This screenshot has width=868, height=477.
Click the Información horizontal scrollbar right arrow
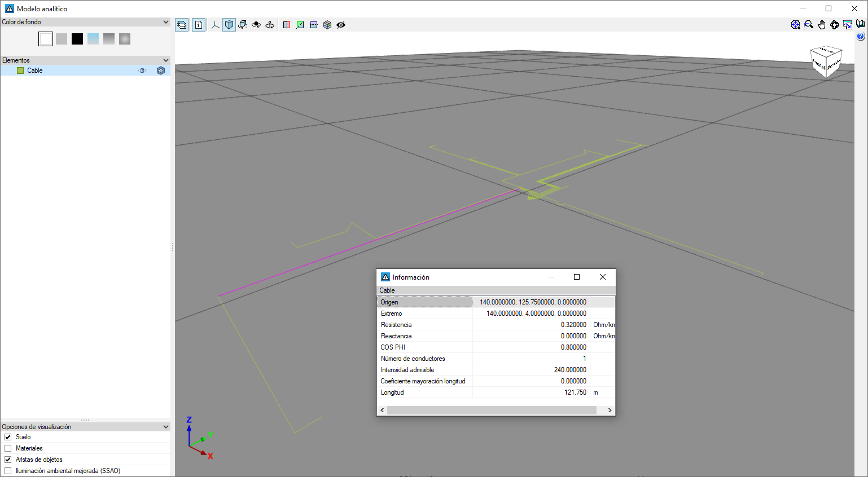610,410
